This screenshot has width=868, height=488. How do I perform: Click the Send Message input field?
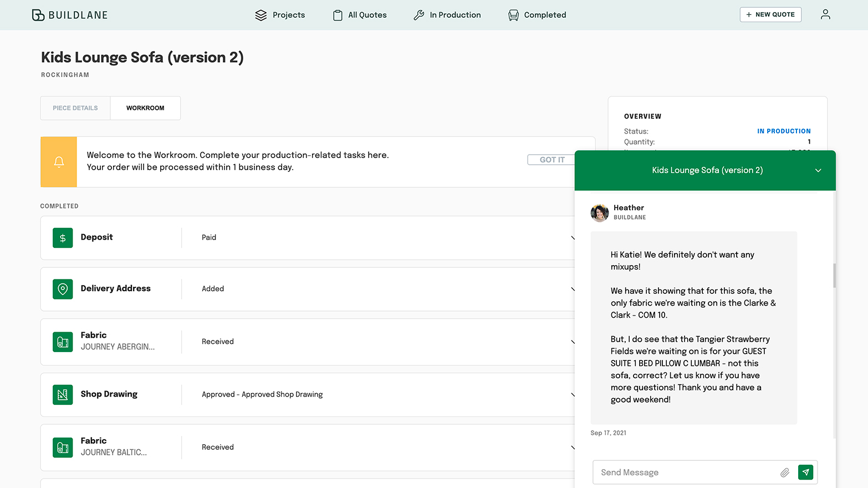tap(685, 472)
